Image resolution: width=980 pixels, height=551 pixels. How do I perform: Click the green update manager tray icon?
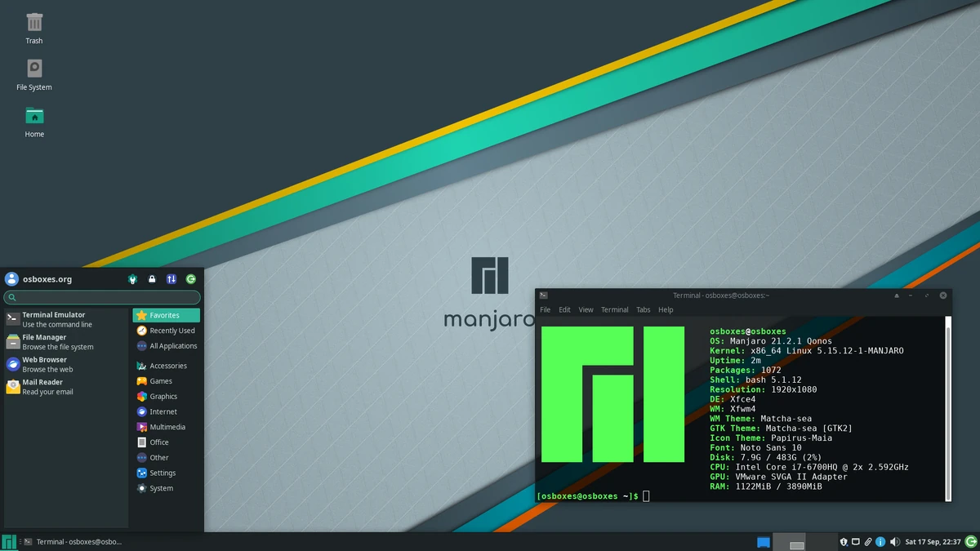click(970, 541)
